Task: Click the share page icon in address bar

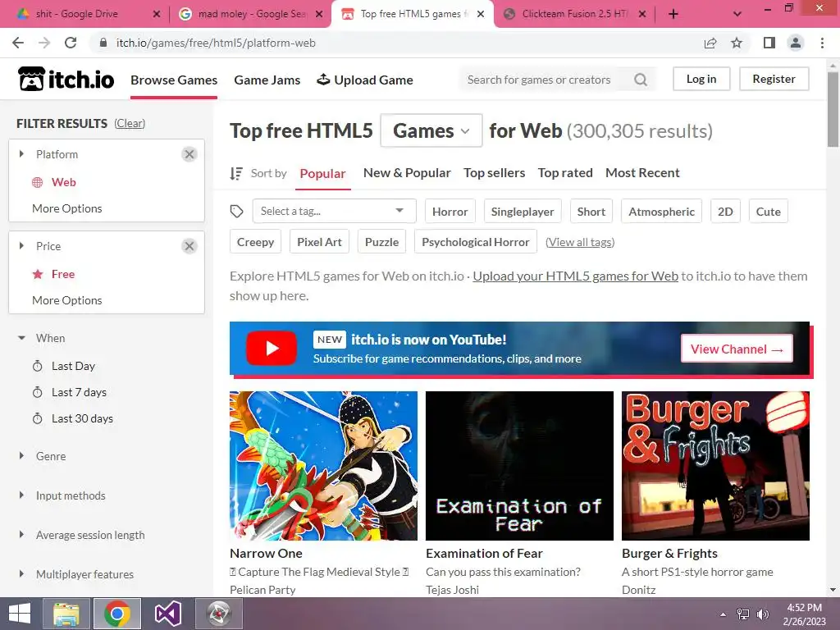Action: 710,43
